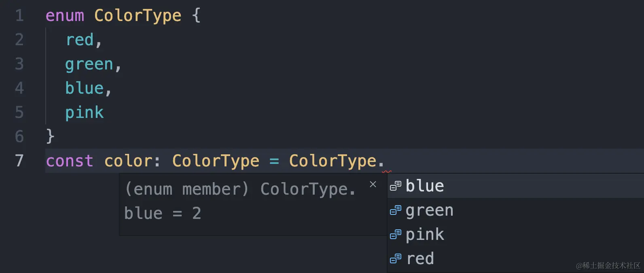Click line number 7 in the gutter

click(19, 161)
